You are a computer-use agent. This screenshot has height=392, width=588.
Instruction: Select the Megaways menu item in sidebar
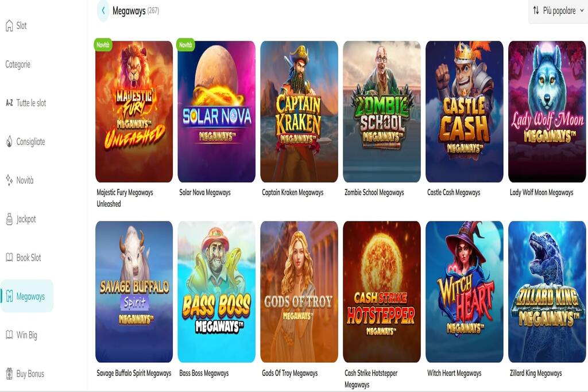(x=27, y=296)
